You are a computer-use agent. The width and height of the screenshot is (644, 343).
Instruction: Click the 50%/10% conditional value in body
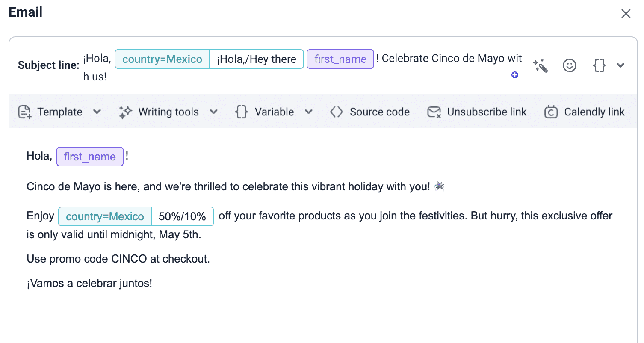click(x=182, y=216)
